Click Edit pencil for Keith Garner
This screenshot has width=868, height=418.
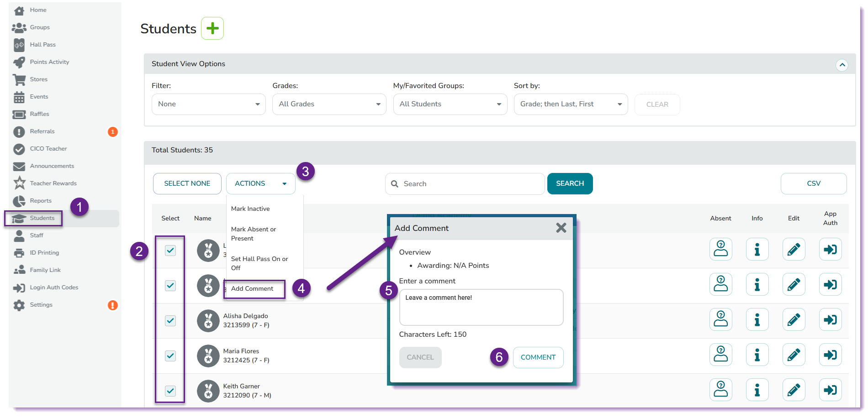(794, 390)
